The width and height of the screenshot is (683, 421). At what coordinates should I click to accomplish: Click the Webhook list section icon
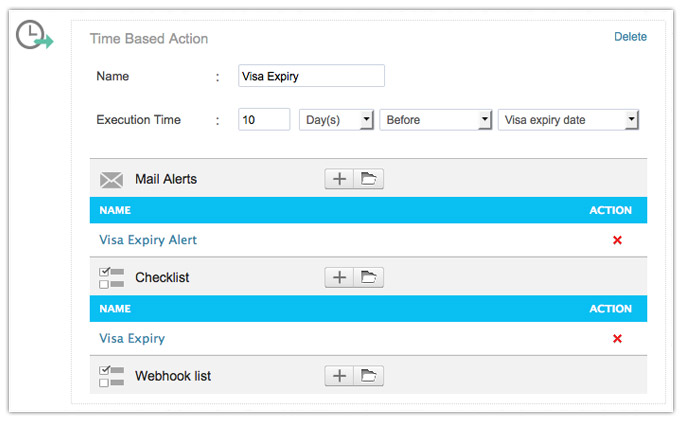click(112, 377)
